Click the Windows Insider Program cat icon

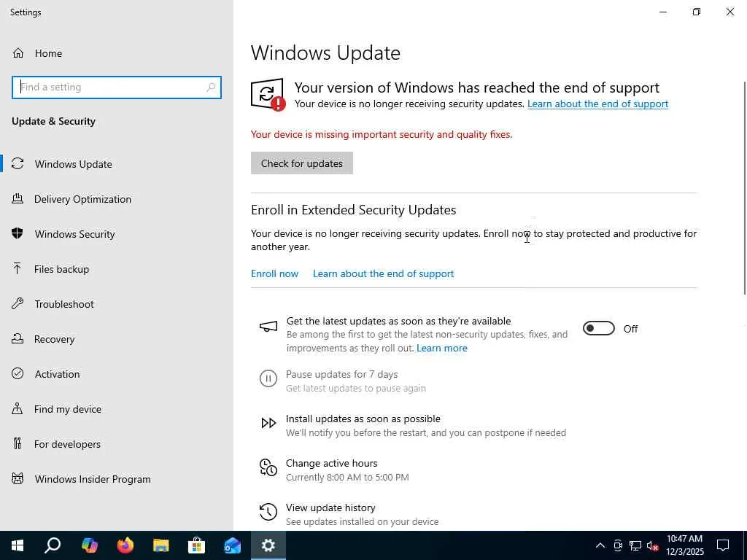pyautogui.click(x=18, y=478)
